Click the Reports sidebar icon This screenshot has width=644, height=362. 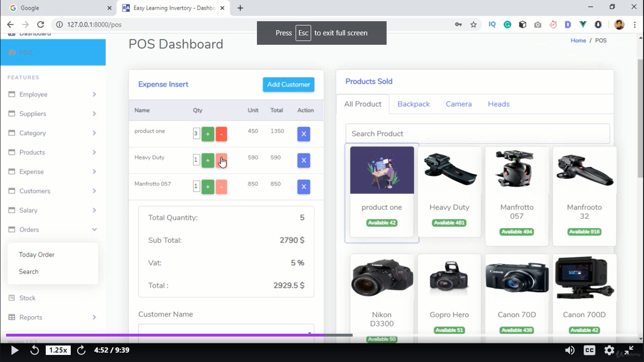click(12, 317)
